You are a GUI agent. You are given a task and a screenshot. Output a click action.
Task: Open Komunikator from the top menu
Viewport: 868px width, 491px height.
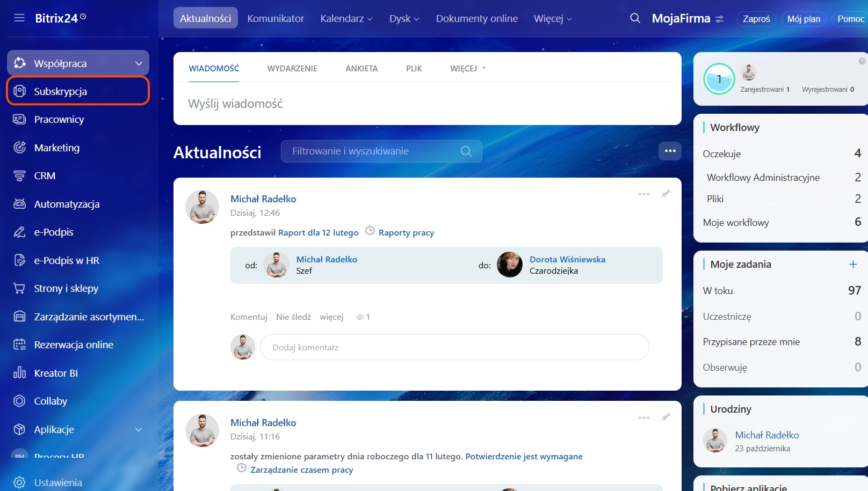[x=276, y=18]
